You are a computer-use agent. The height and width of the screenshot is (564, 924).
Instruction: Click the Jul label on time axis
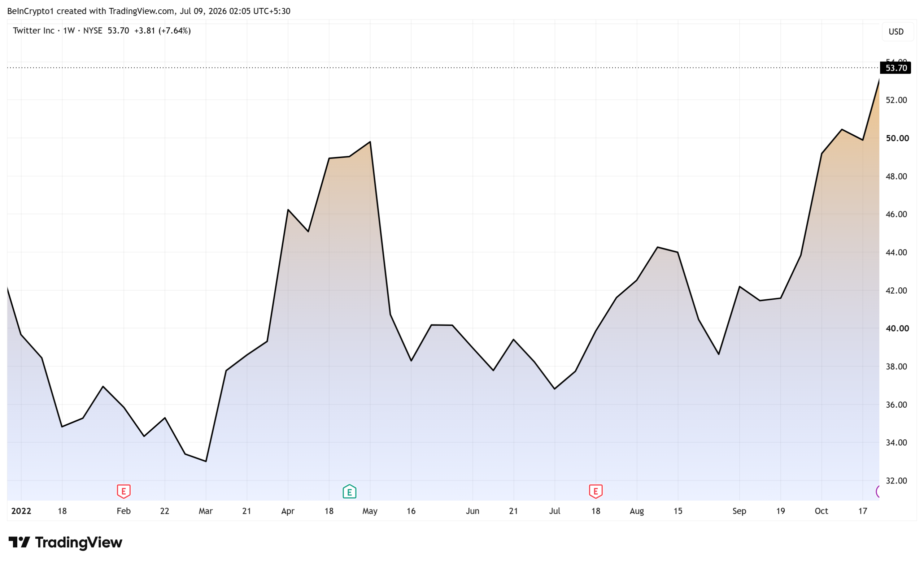click(555, 511)
